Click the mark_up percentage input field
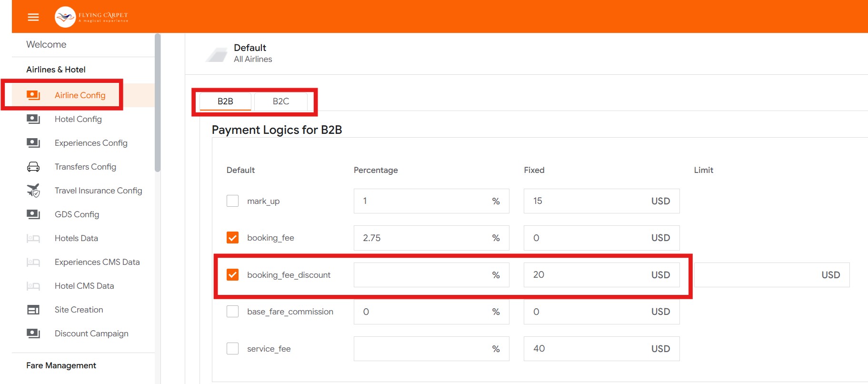 tap(421, 201)
